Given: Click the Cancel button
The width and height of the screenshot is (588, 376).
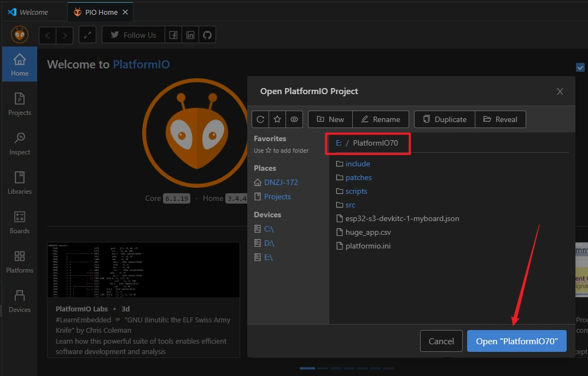Looking at the screenshot, I should (x=441, y=341).
